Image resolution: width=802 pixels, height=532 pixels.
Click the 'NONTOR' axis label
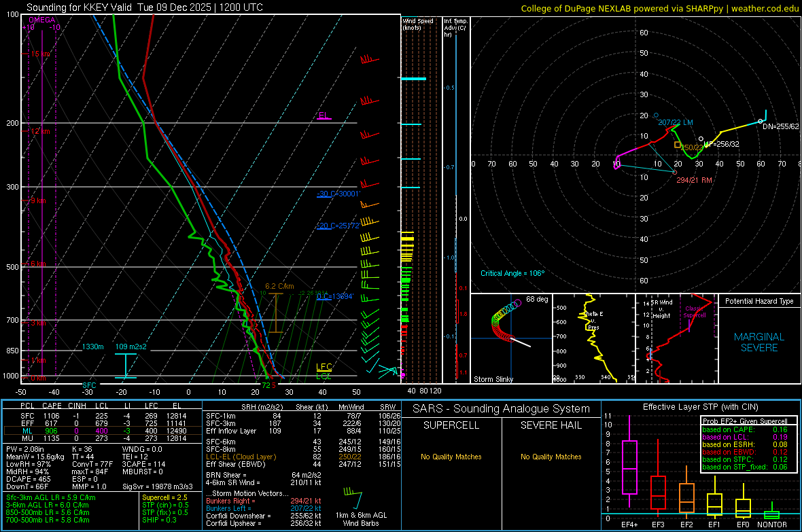pos(772,525)
